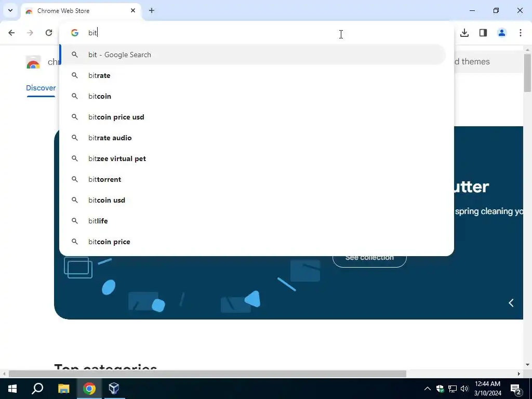532x399 pixels.
Task: Close the Chrome Web Store tab
Action: tap(133, 10)
